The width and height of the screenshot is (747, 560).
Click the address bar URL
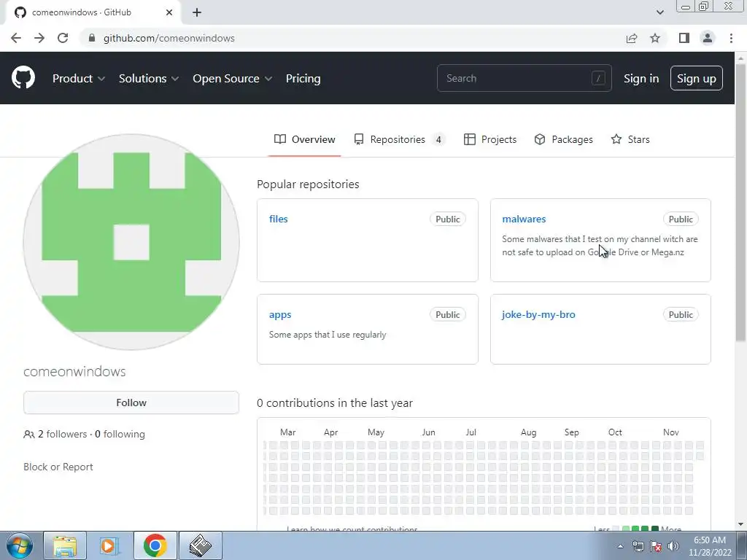(169, 38)
